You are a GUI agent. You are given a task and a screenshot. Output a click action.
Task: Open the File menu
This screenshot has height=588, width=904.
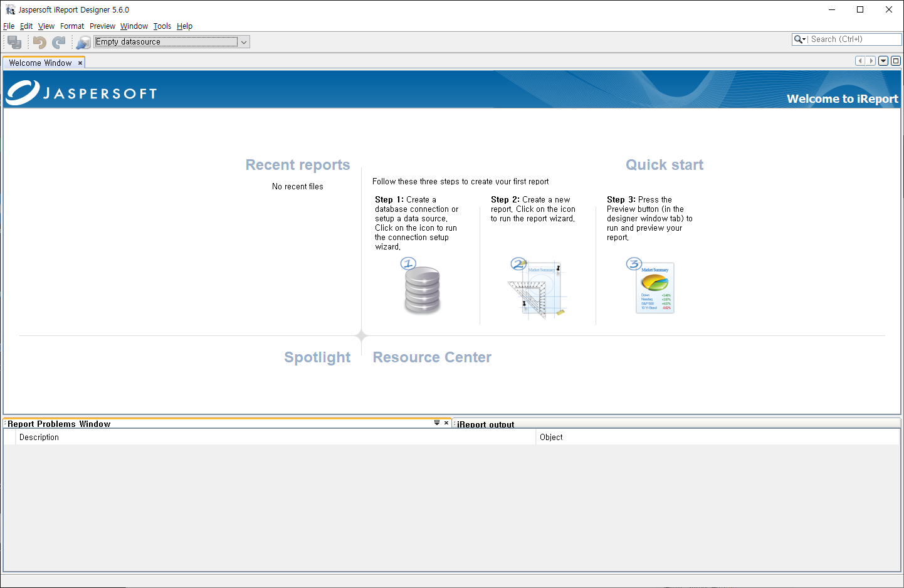click(9, 26)
